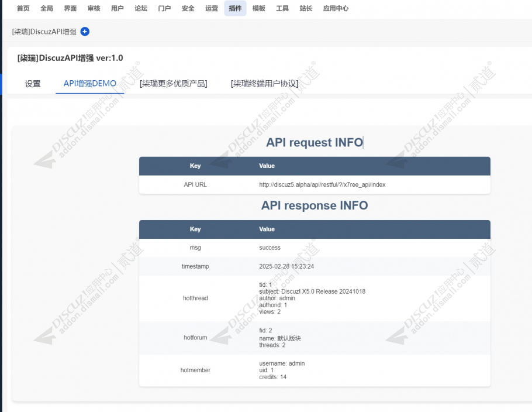This screenshot has width=532, height=412.
Task: Click the [柒瑞]DiscuzAPI增强 breadcrumb link
Action: (44, 32)
